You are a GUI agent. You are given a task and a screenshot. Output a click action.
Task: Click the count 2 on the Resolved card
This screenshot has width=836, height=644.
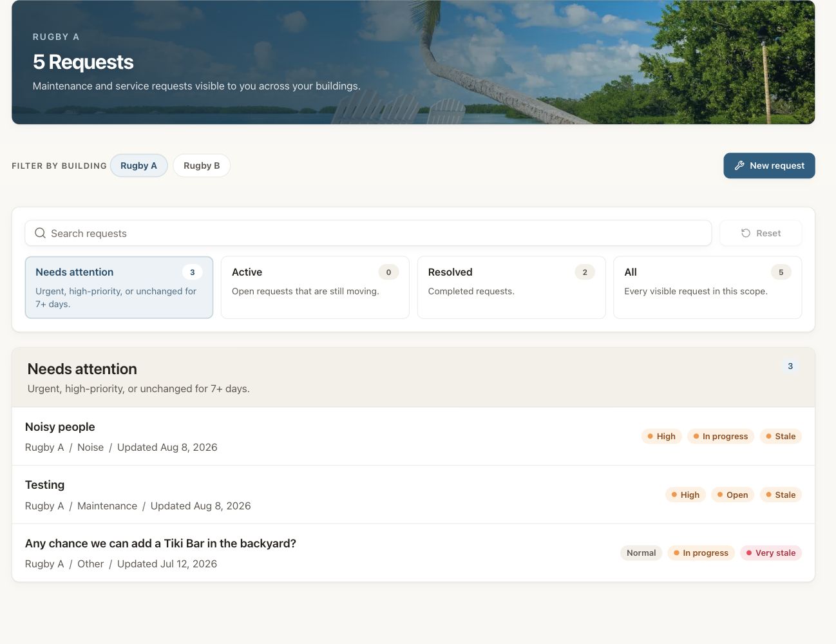coord(585,272)
